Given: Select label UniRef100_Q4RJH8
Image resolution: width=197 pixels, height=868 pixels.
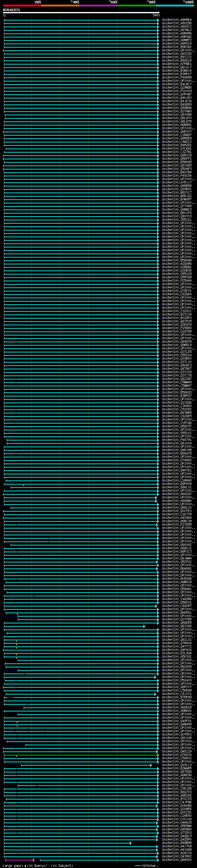Looking at the screenshot, I should tap(176, 450).
